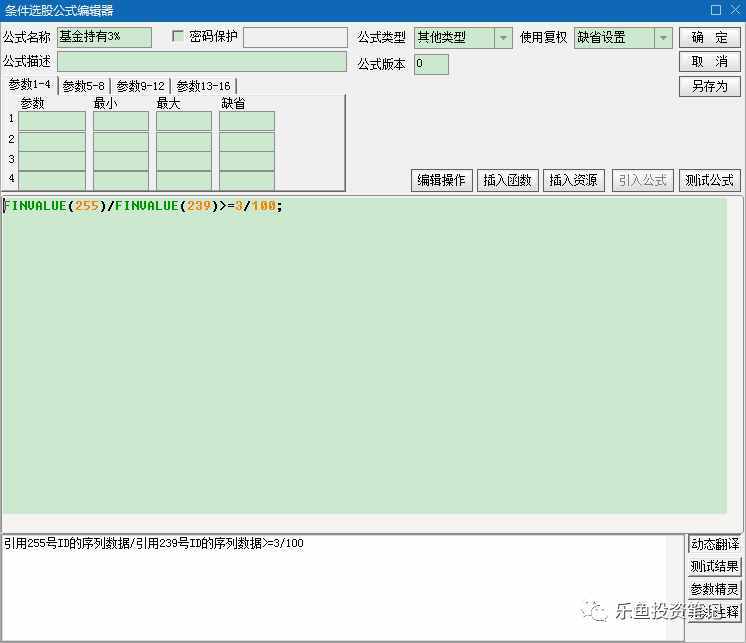Viewport: 746px width, 643px height.
Task: Run the 测试公式 button
Action: [709, 180]
